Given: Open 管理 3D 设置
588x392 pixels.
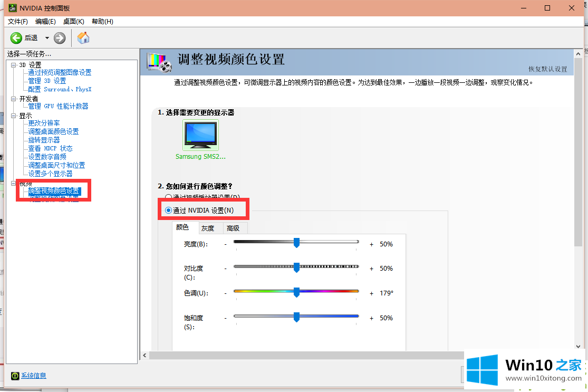Looking at the screenshot, I should 47,81.
